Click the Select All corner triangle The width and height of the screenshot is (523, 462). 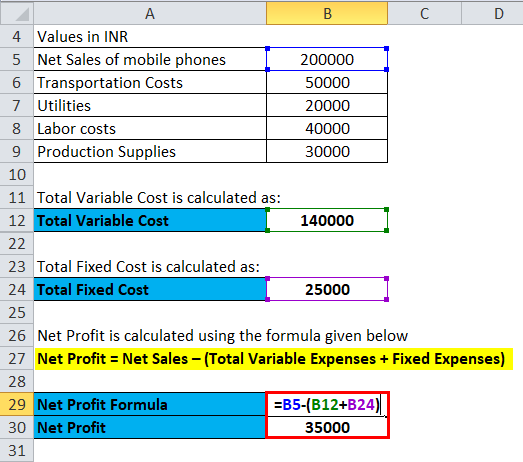(x=17, y=13)
